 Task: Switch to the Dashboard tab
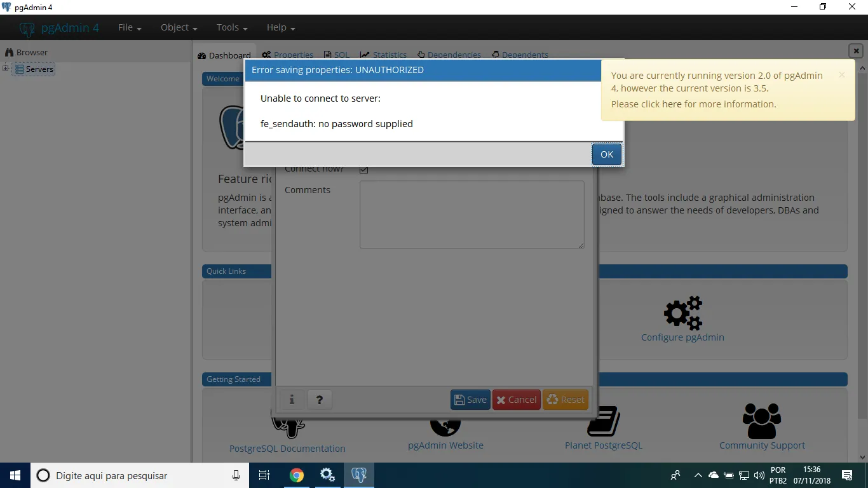pyautogui.click(x=224, y=55)
